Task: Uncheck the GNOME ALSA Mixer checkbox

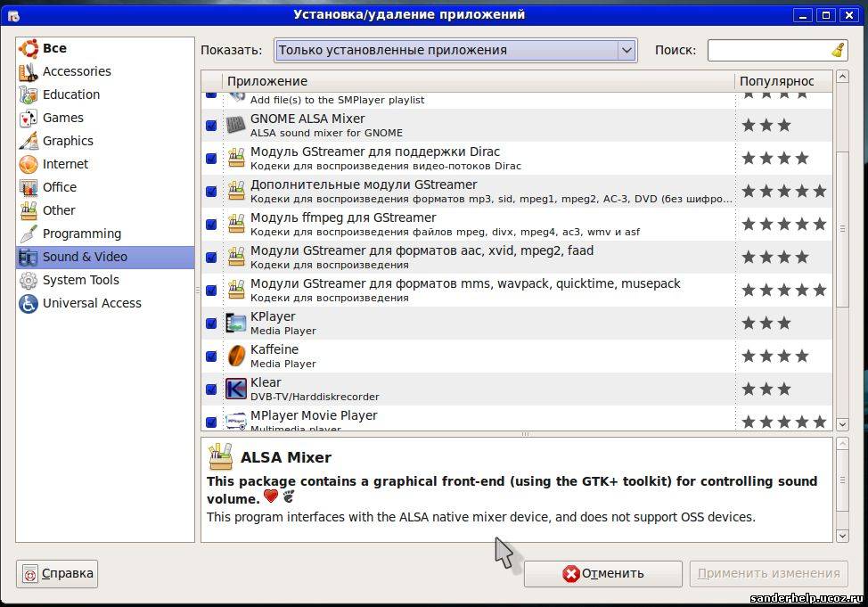Action: click(x=211, y=126)
